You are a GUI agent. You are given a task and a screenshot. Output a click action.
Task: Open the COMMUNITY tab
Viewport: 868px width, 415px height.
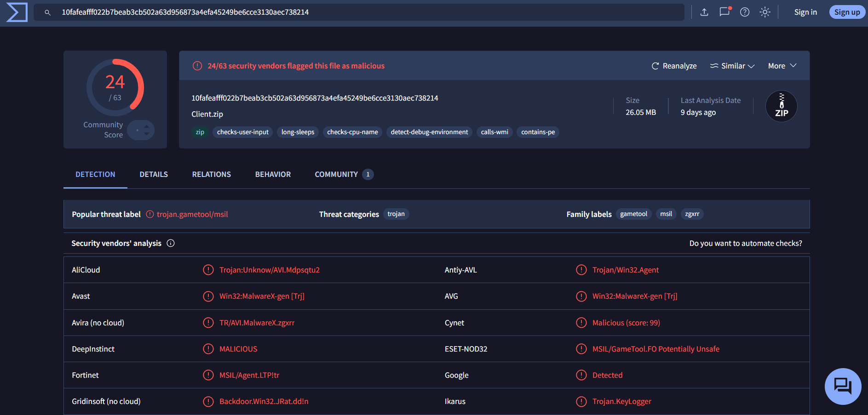[x=344, y=175]
